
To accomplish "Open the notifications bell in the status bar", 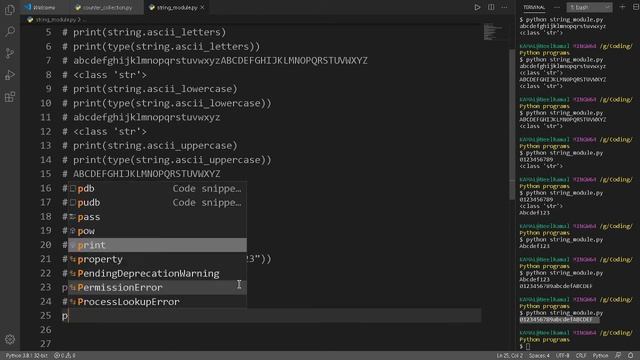I will pyautogui.click(x=631, y=356).
